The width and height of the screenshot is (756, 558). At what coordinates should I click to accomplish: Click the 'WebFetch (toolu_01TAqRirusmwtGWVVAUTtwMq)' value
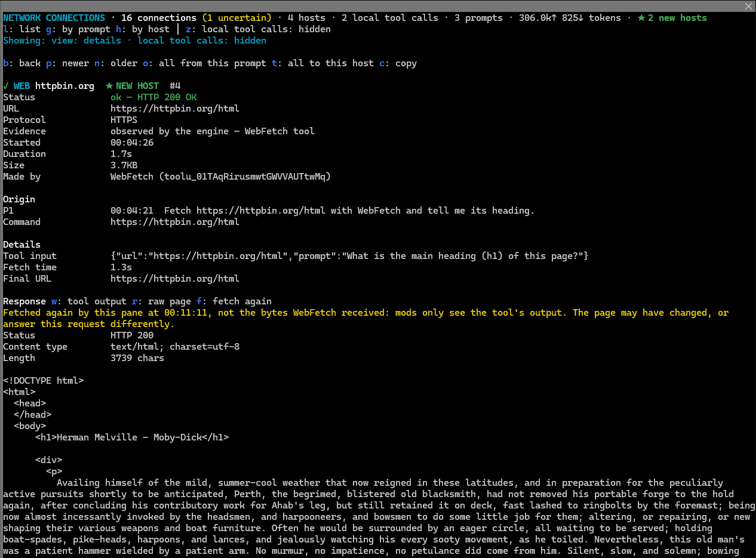click(x=220, y=176)
